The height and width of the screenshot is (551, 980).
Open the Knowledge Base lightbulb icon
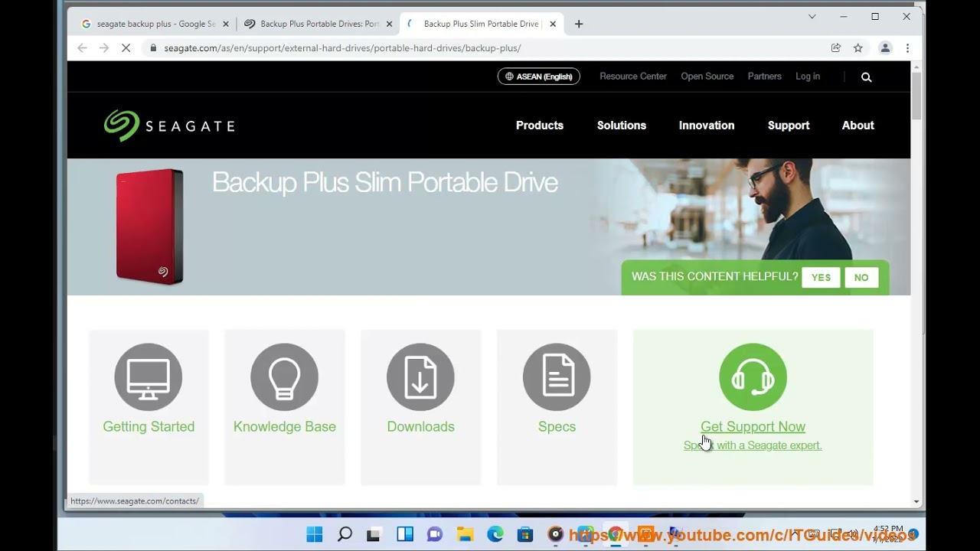pos(284,377)
